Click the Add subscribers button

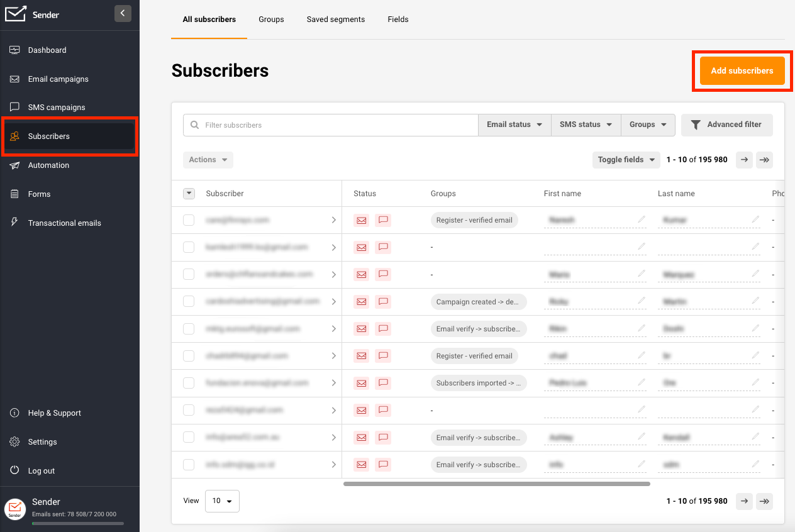click(742, 71)
